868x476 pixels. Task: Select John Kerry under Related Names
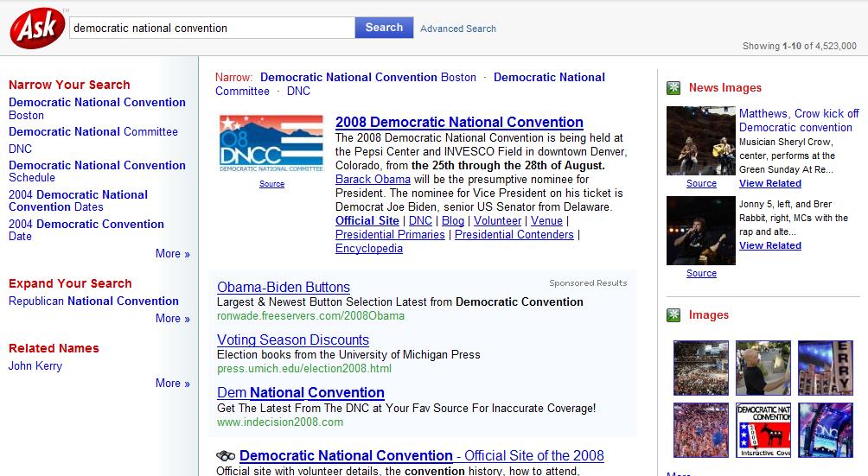pos(35,366)
